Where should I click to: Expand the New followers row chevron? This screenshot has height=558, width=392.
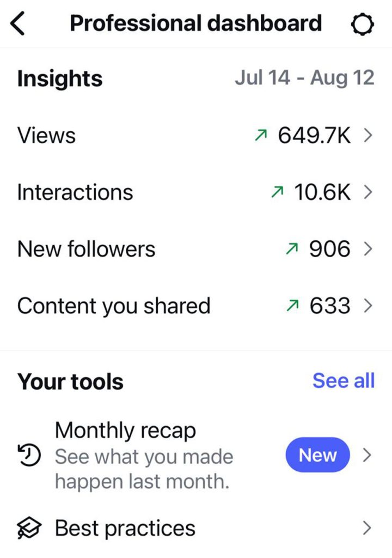tap(367, 250)
